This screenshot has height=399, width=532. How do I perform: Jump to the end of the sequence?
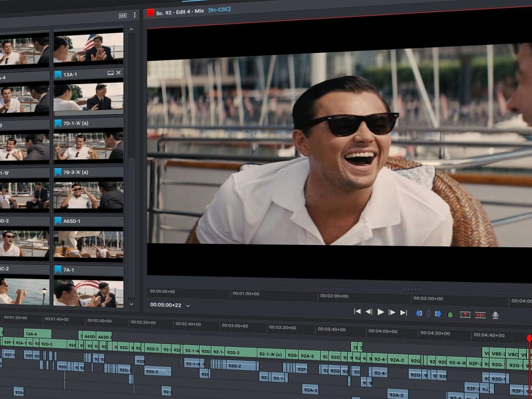(x=403, y=313)
